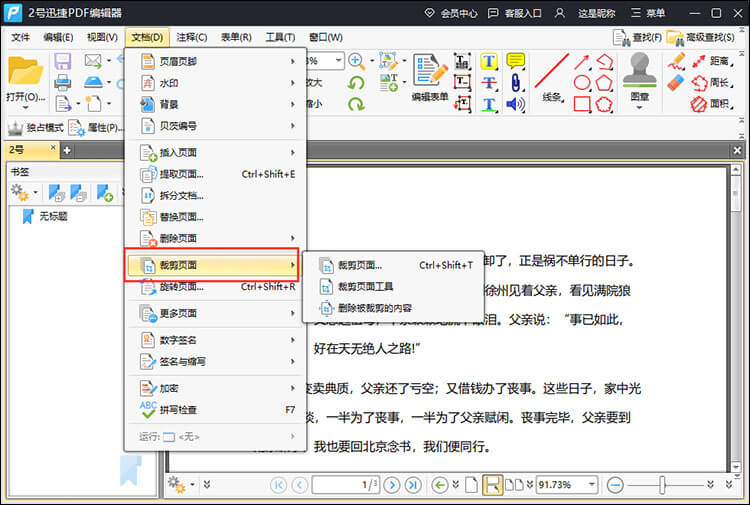This screenshot has width=750, height=505.
Task: Click the save floppy disk icon
Action: tap(63, 62)
